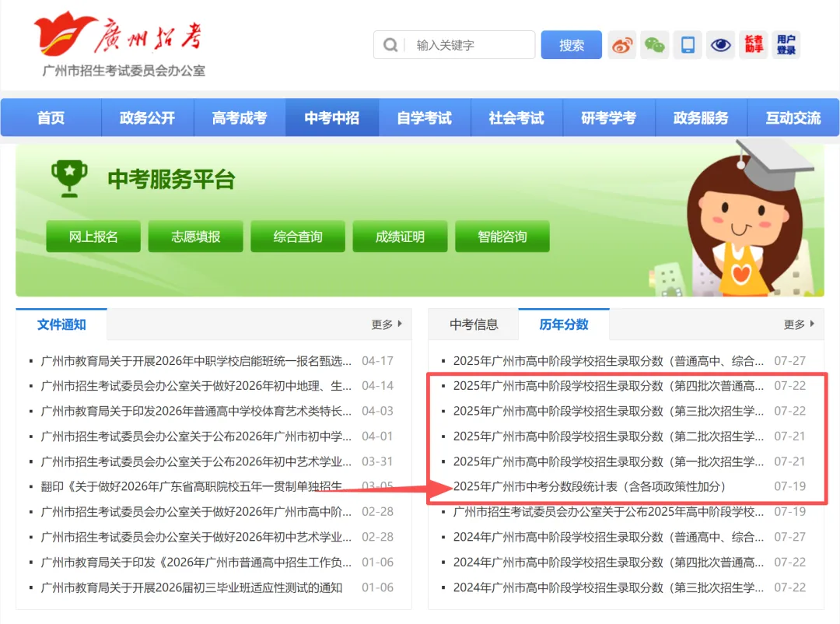Click the 用户登录 user login icon

click(x=786, y=44)
